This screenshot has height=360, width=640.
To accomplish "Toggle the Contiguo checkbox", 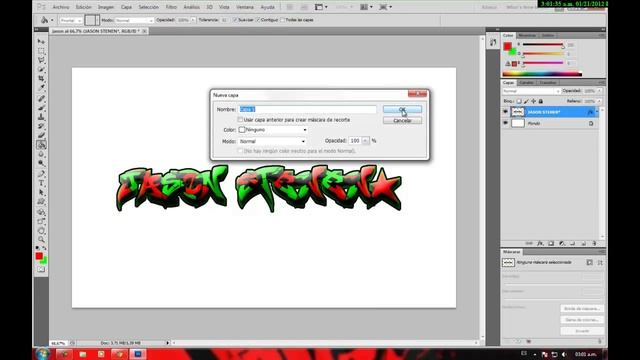I will click(258, 20).
